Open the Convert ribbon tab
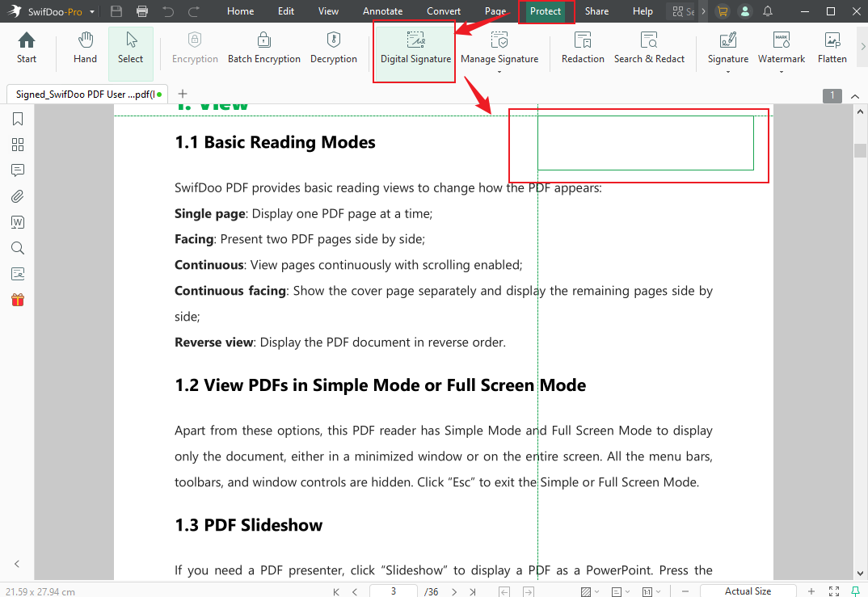Viewport: 868px width, 597px height. pos(444,11)
